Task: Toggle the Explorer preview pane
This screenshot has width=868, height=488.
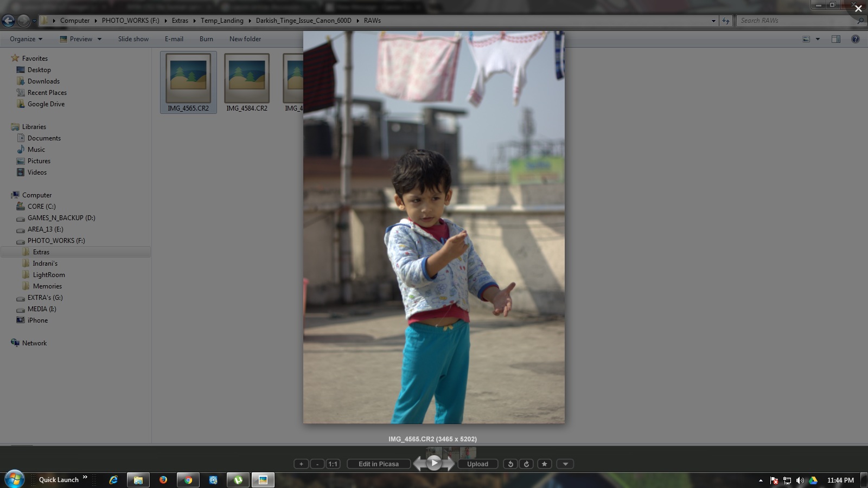Action: pos(835,39)
